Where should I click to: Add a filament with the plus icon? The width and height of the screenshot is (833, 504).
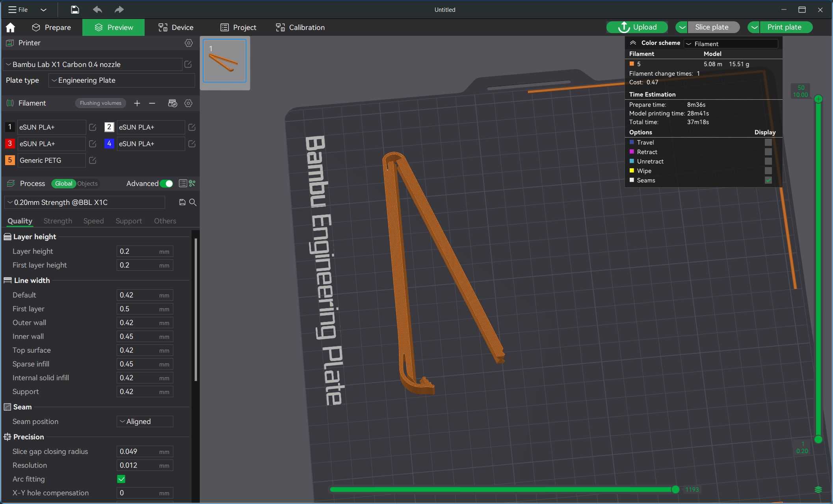[x=137, y=103]
